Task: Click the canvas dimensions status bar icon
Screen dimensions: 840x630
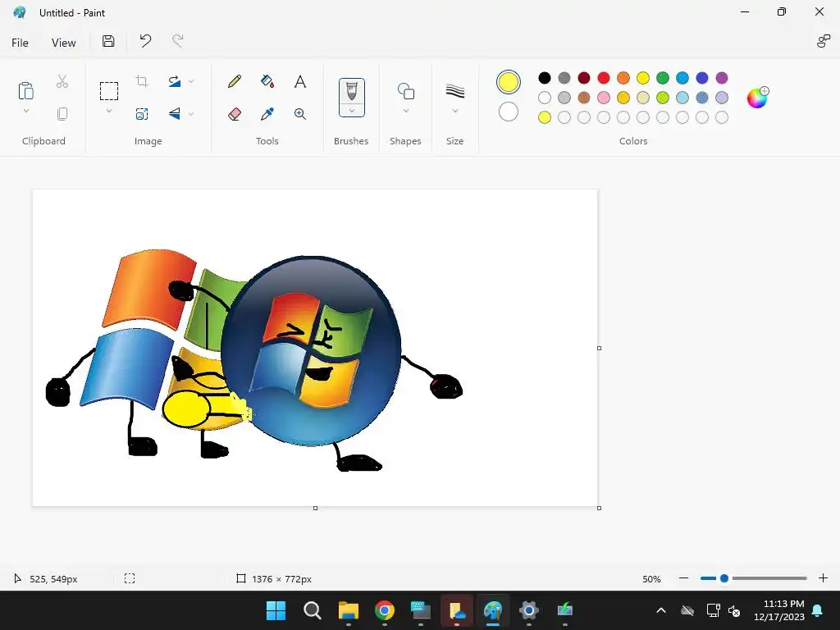Action: coord(241,578)
